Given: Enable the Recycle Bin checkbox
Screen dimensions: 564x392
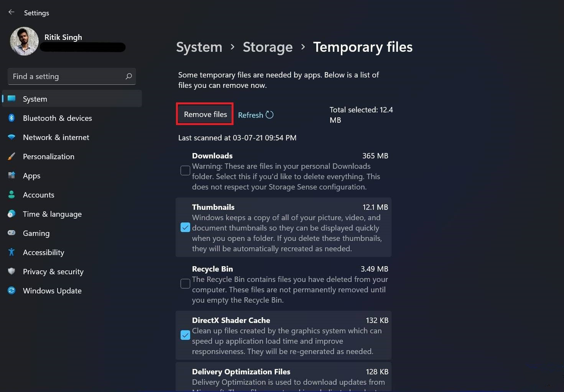Looking at the screenshot, I should (x=185, y=283).
